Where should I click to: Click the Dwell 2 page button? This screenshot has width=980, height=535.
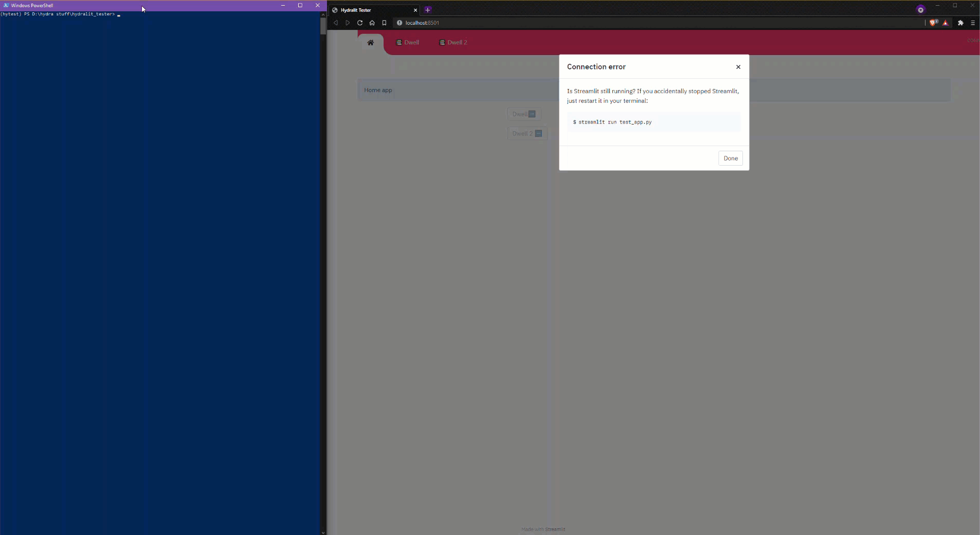click(527, 133)
